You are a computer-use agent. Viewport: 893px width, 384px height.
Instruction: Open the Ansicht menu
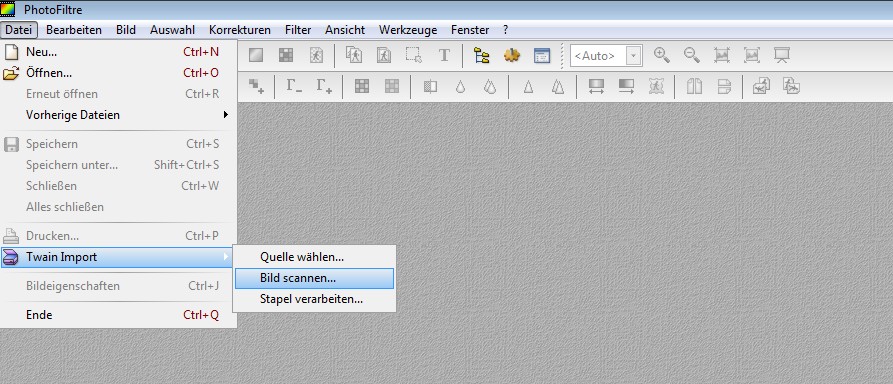click(345, 30)
